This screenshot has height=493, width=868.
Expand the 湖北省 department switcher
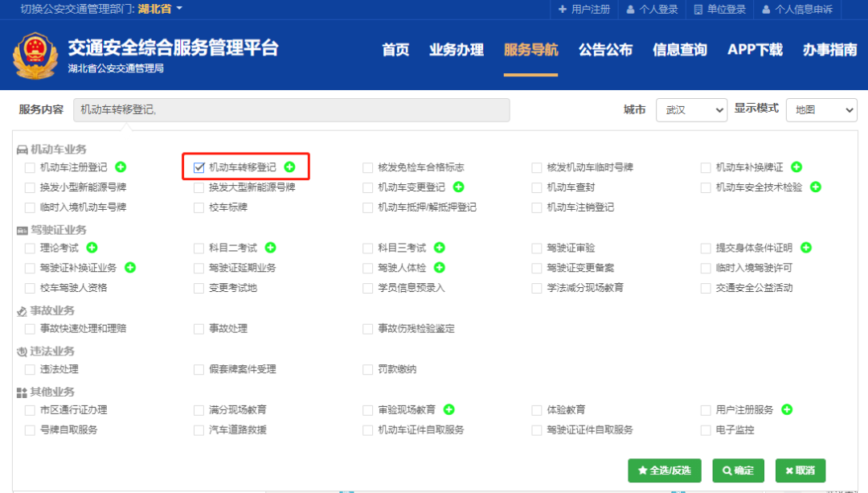tap(160, 9)
